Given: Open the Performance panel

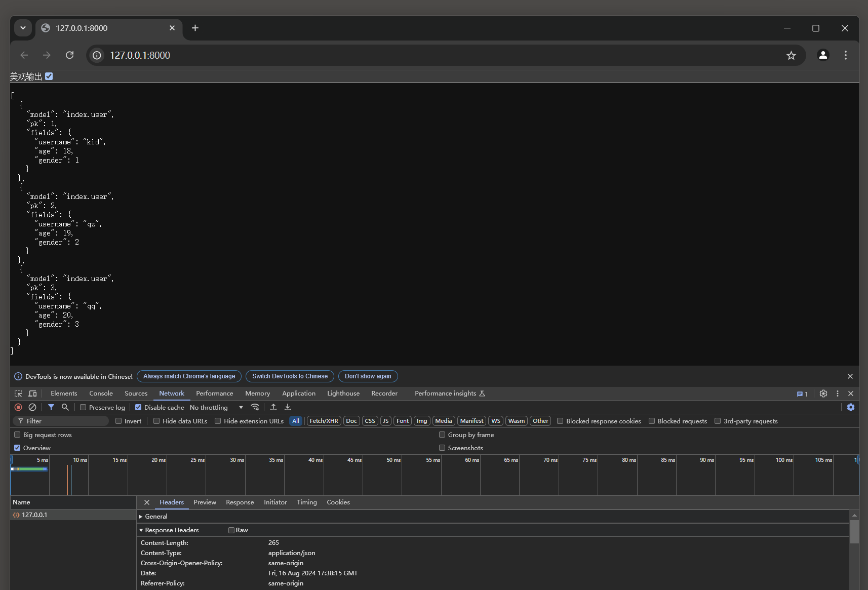Looking at the screenshot, I should click(x=215, y=394).
